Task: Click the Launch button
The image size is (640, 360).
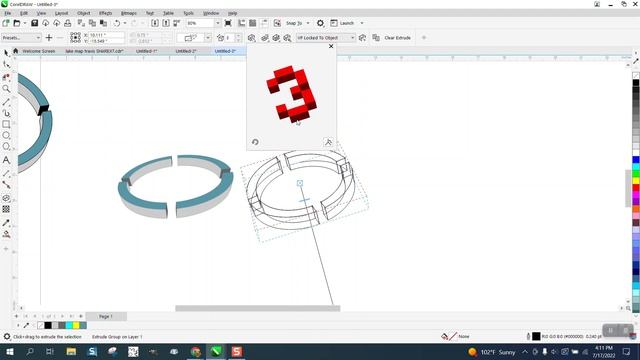Action: [x=342, y=23]
